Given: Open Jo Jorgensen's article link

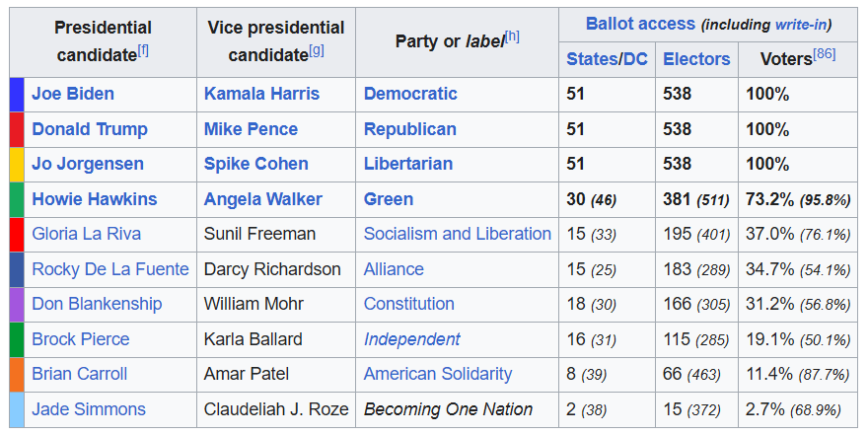Looking at the screenshot, I should (88, 164).
